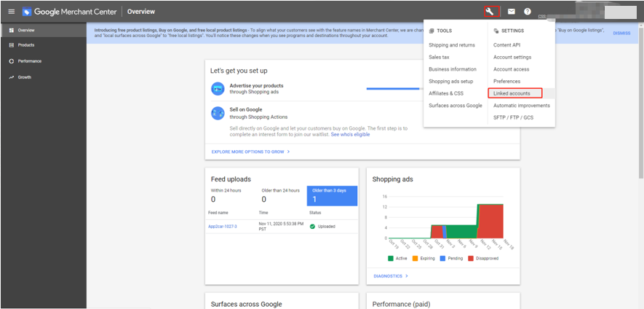
Task: Open the Diagnostics link
Action: 388,276
